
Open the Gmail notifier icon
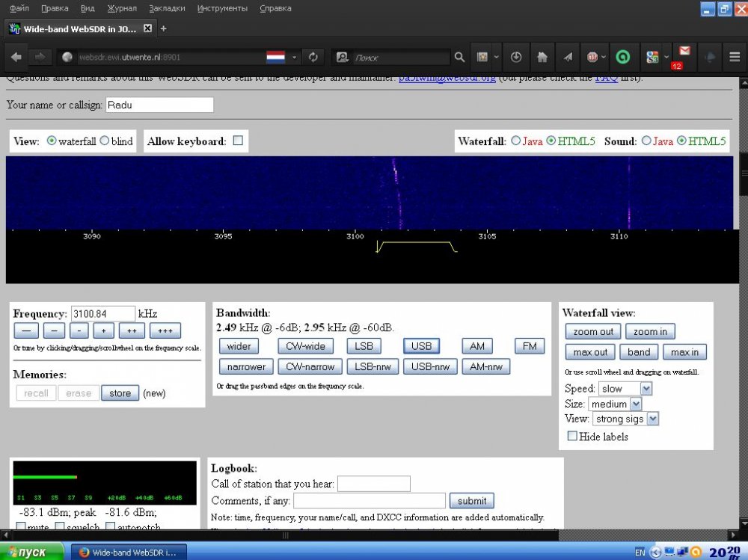tap(684, 52)
